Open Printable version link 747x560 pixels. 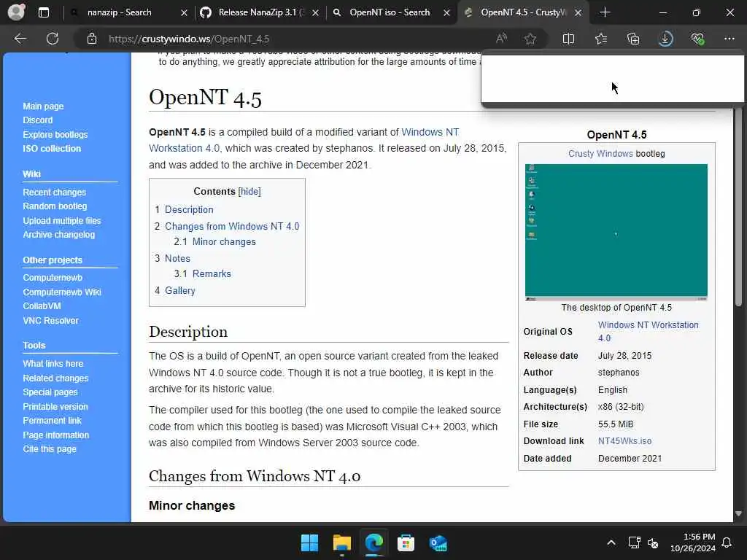(x=55, y=407)
